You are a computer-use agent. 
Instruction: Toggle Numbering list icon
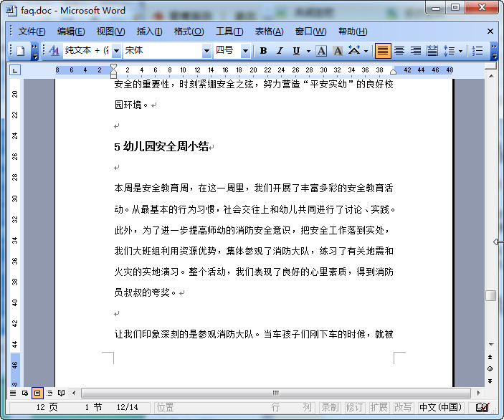pyautogui.click(x=477, y=51)
